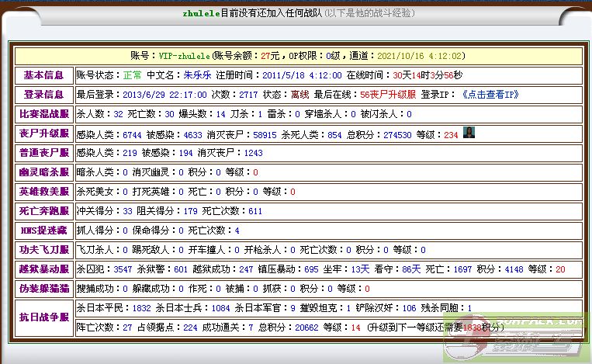Click the 伪装躲猫猫 server label
Image resolution: width=592 pixels, height=364 pixels.
(43, 289)
